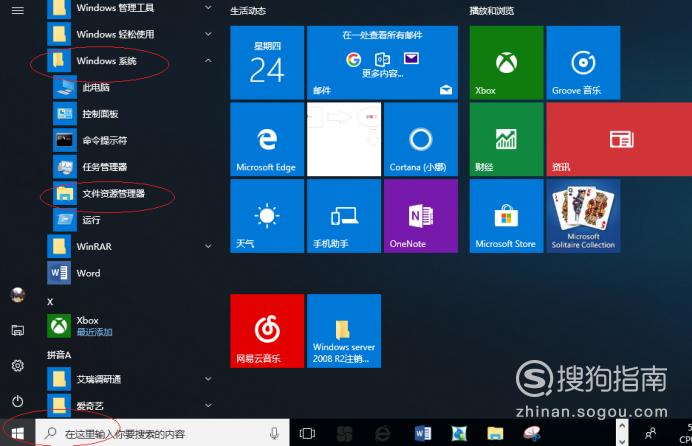The width and height of the screenshot is (692, 446).
Task: Click the microphone icon in search box
Action: (275, 434)
